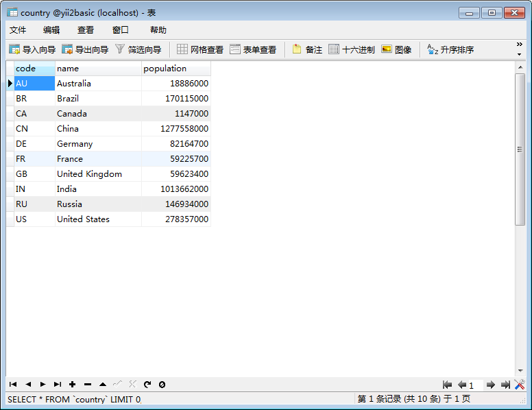Open the Hex (十六进制) viewer
The width and height of the screenshot is (532, 410).
[352, 49]
